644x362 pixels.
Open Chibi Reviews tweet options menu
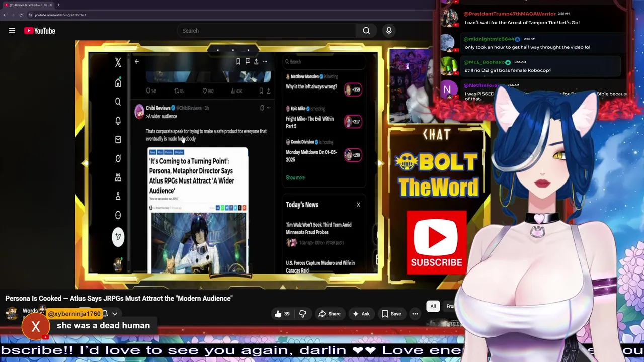pyautogui.click(x=268, y=108)
